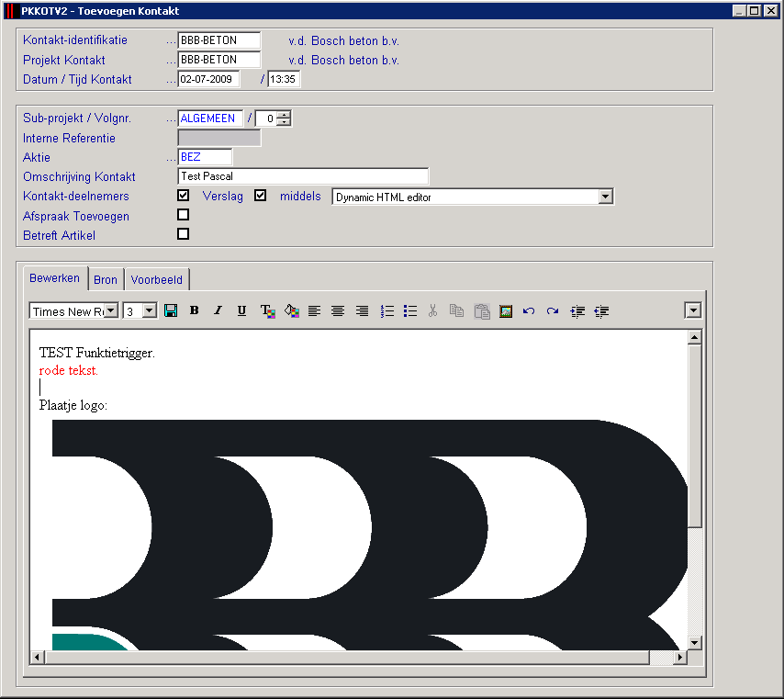Open the background fill color tool
The image size is (784, 699).
[x=292, y=310]
